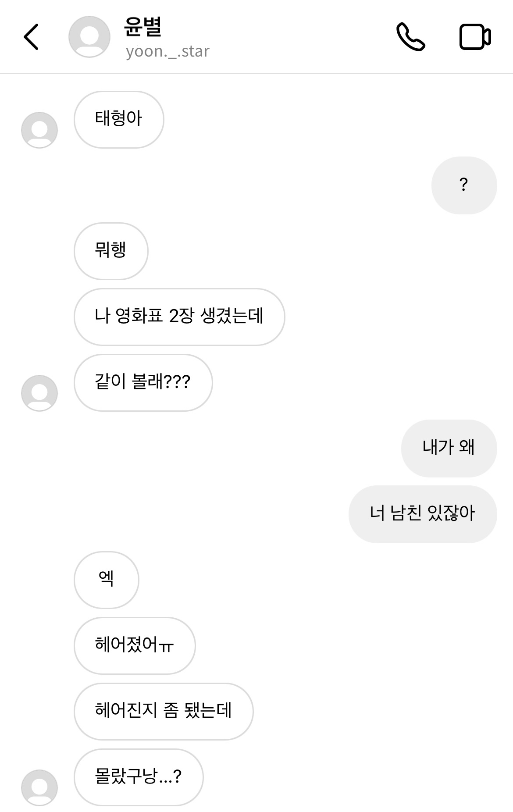Screen dimensions: 513x812
Task: Tap the 몰랐구낭...? message bubble
Action: (139, 777)
